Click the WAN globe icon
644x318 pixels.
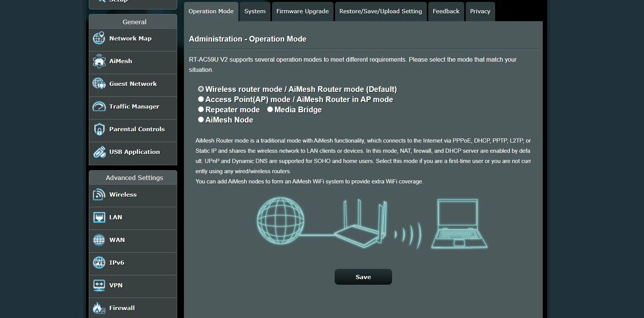(99, 240)
